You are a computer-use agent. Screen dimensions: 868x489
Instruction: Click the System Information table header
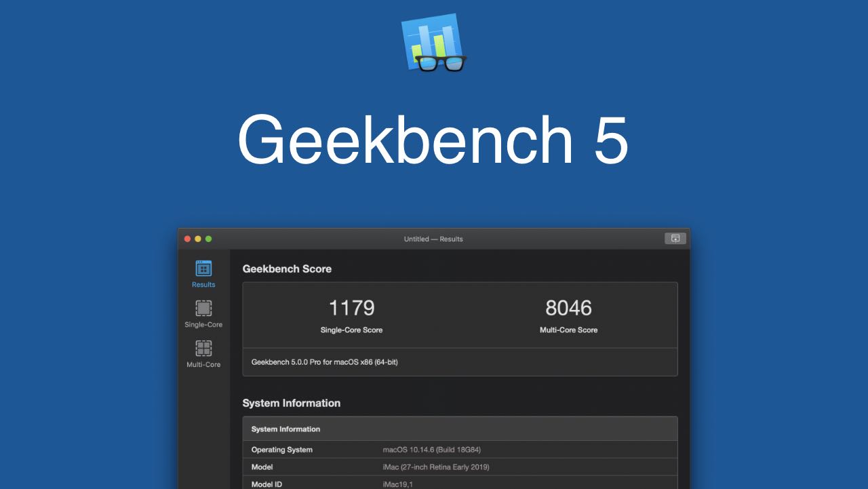pyautogui.click(x=460, y=429)
